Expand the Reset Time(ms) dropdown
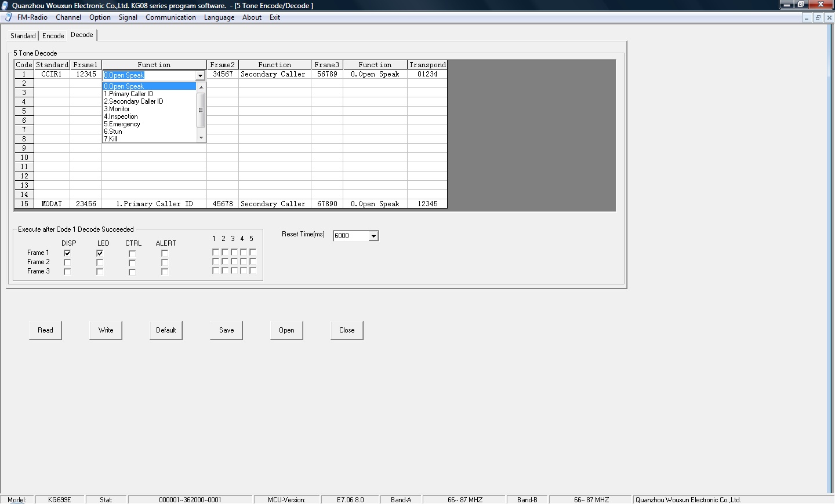 click(x=373, y=236)
